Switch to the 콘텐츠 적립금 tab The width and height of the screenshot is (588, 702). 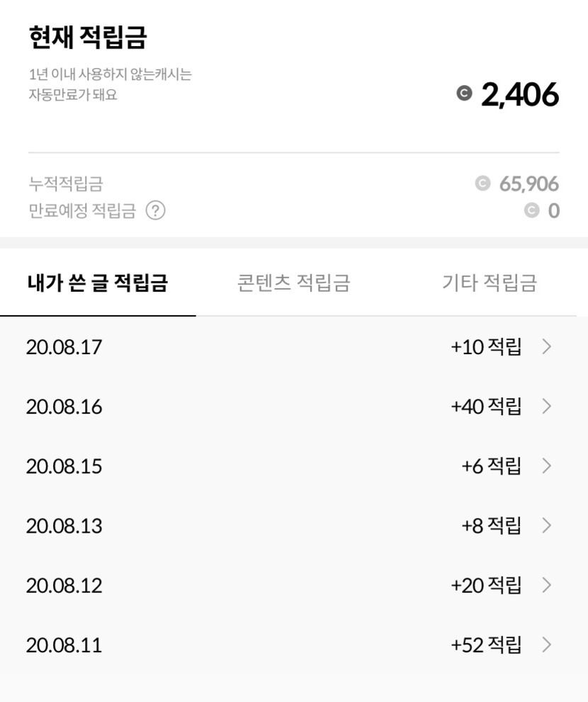293,283
